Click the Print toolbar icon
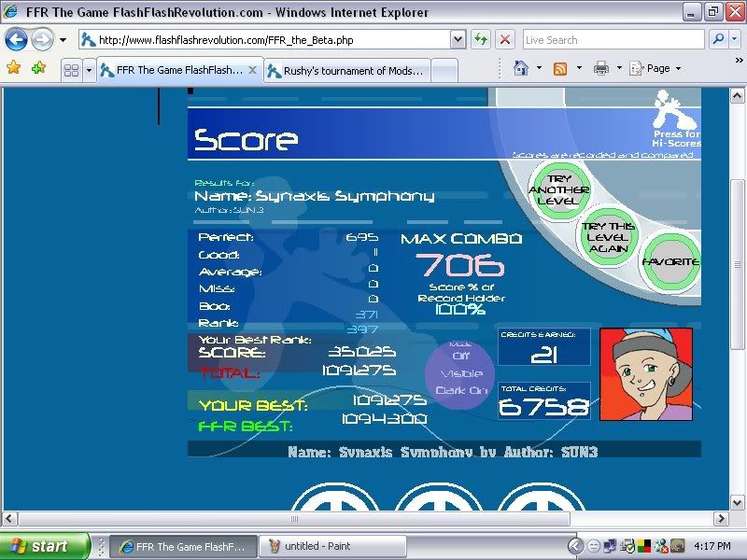 point(601,69)
